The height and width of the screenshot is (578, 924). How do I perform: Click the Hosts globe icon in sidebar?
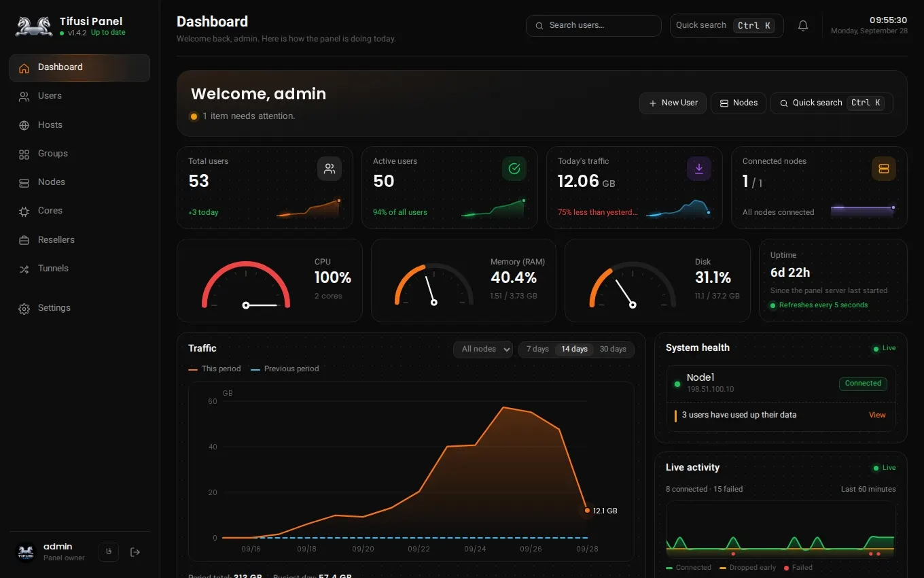pyautogui.click(x=24, y=125)
